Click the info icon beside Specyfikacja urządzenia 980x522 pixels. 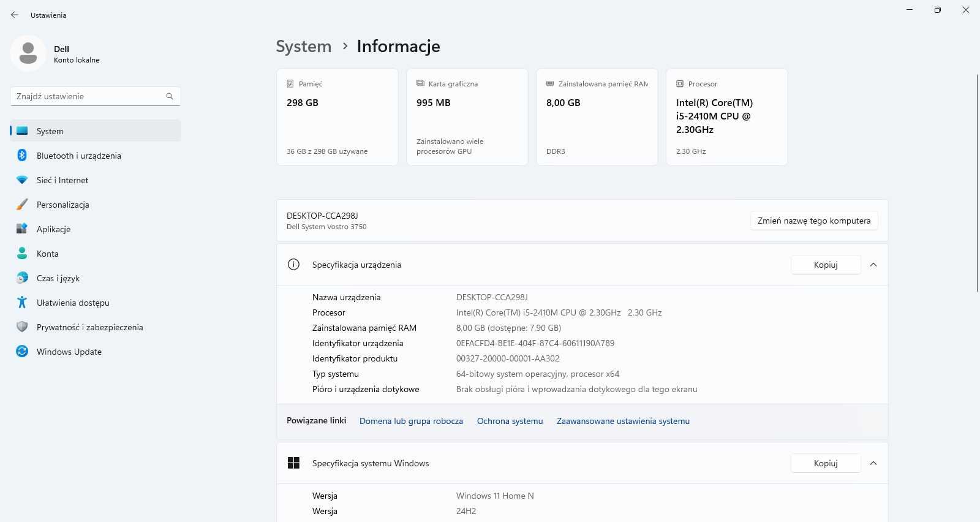(x=293, y=265)
